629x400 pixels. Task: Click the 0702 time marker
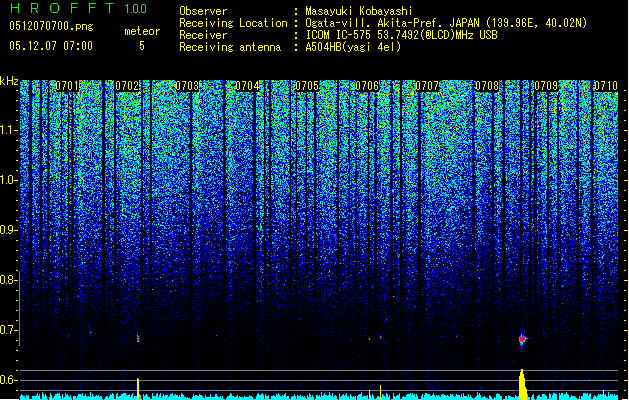pyautogui.click(x=127, y=86)
